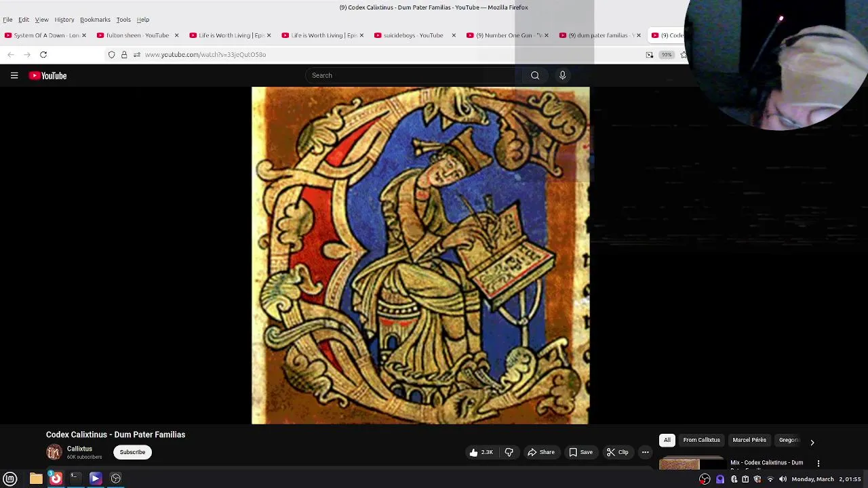The height and width of the screenshot is (488, 868).
Task: Open more actions three-dot menu
Action: coord(646,452)
